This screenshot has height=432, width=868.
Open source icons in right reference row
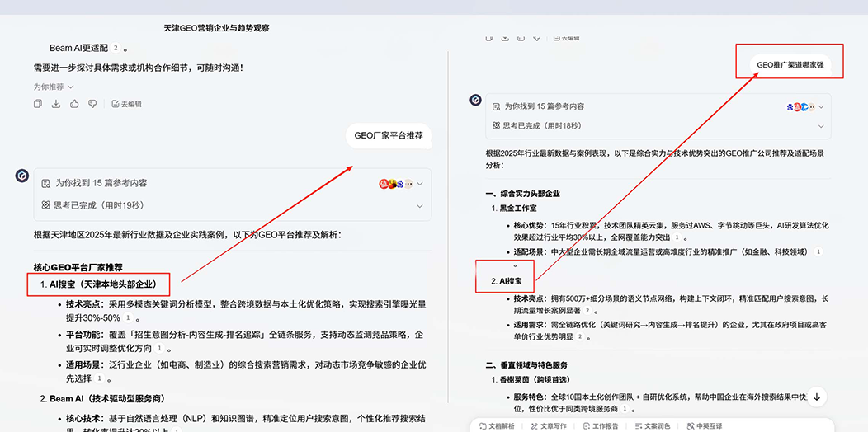(x=800, y=106)
